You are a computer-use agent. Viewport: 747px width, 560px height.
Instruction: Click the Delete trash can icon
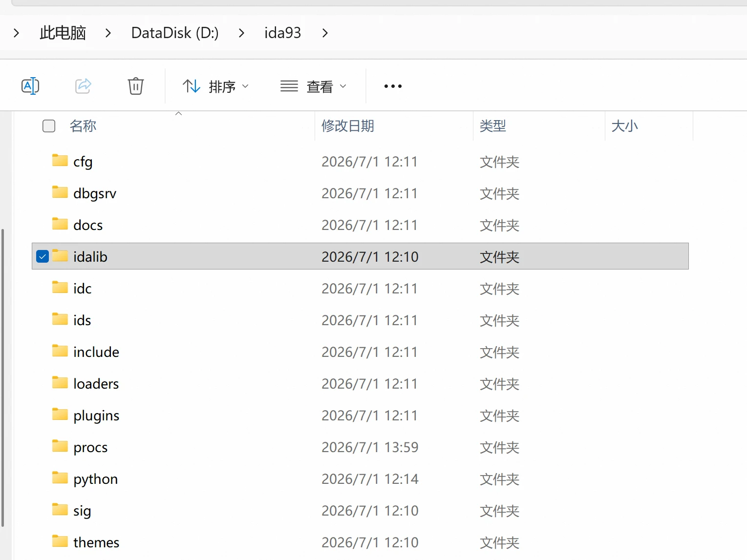pyautogui.click(x=136, y=86)
